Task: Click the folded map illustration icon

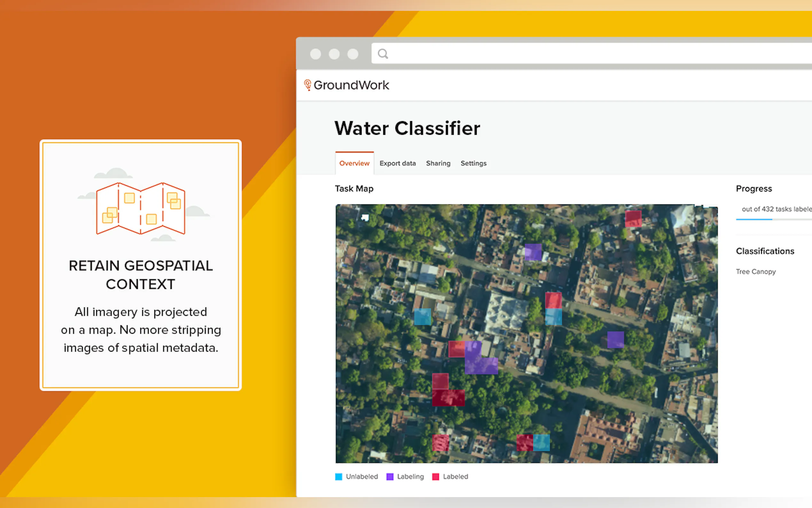Action: [x=141, y=208]
